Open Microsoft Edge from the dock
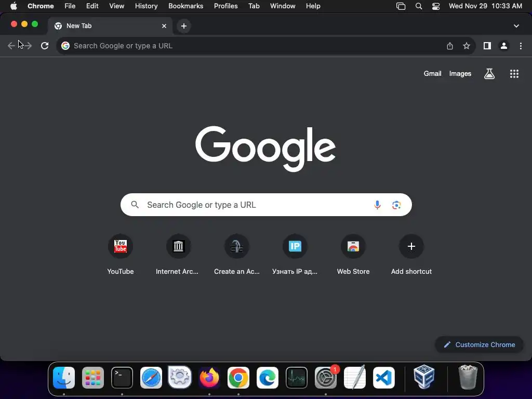532x399 pixels. [268, 378]
